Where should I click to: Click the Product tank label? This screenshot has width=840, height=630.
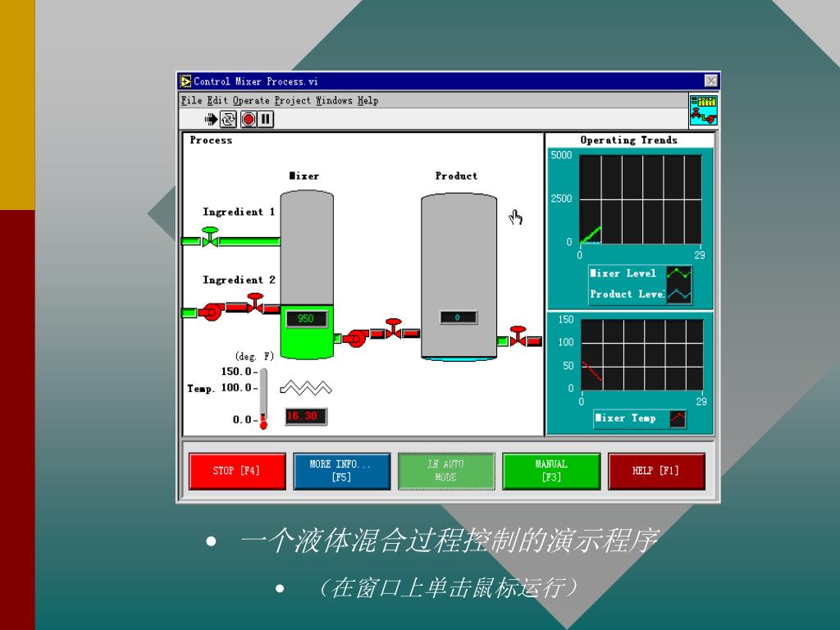(x=456, y=176)
